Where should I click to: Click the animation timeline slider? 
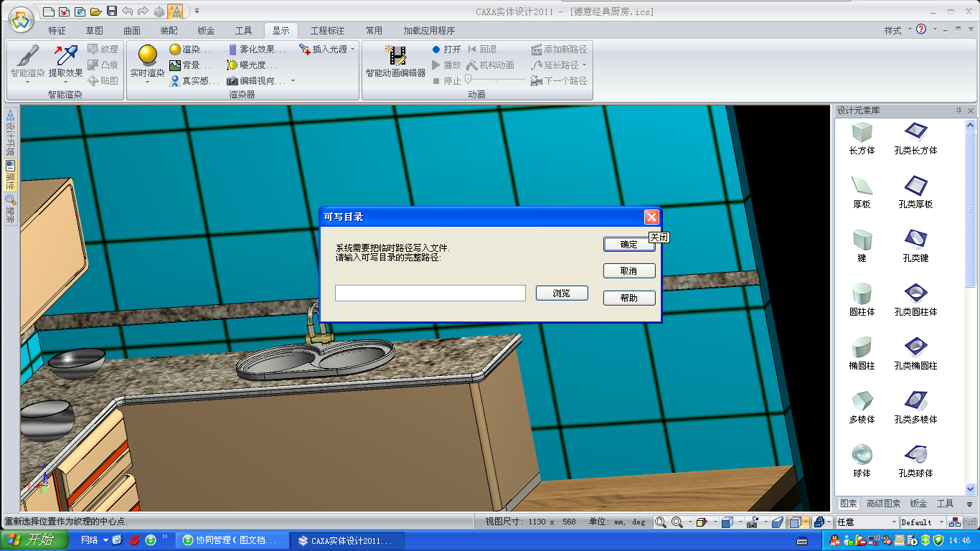(495, 80)
